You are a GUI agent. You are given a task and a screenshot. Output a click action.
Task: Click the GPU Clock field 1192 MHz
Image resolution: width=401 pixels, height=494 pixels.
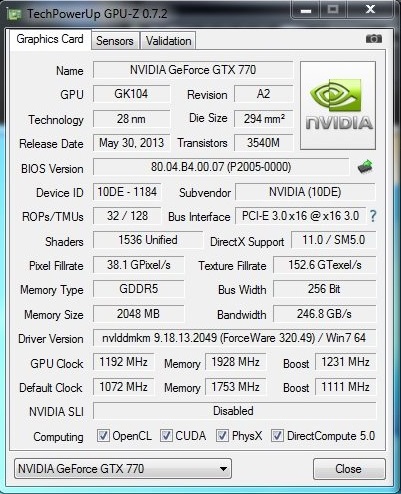123,362
